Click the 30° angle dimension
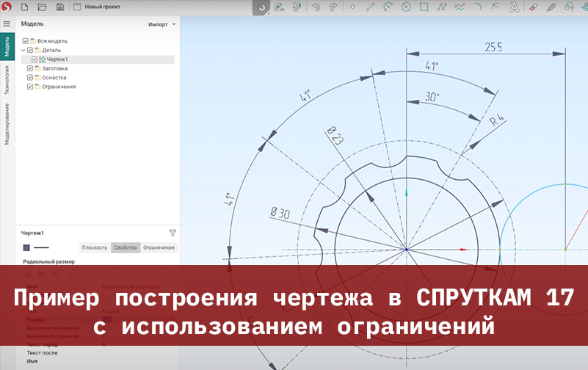The width and height of the screenshot is (588, 370). point(432,96)
